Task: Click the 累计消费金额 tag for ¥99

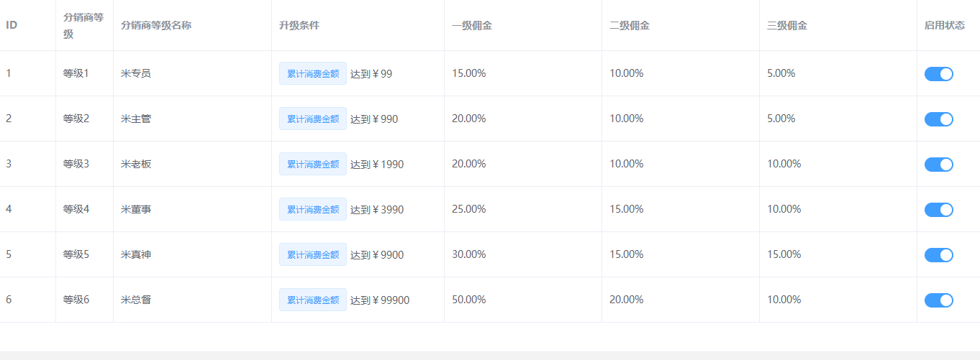Action: pyautogui.click(x=313, y=73)
